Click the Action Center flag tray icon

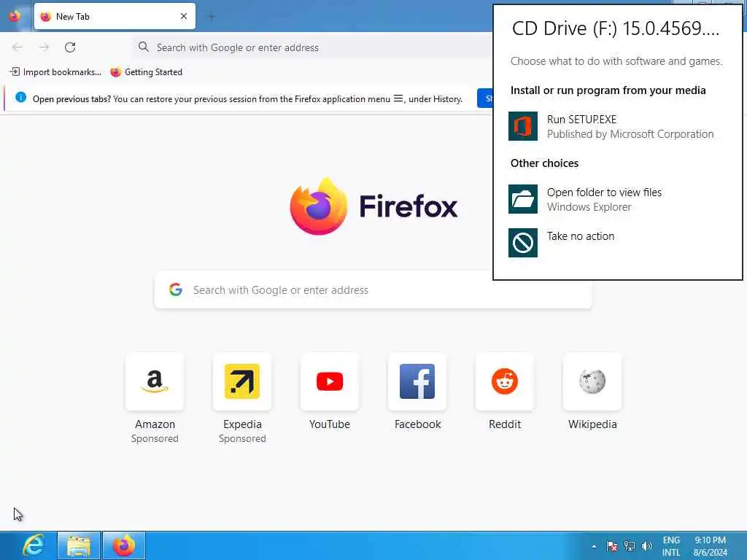coord(612,546)
